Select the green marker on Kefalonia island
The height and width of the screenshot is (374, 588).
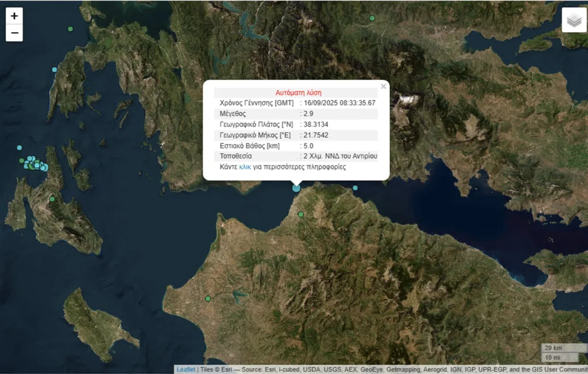point(52,199)
